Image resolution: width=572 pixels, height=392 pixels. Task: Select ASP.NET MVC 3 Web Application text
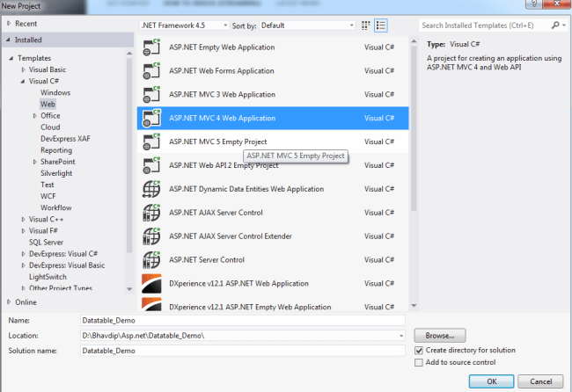click(222, 95)
